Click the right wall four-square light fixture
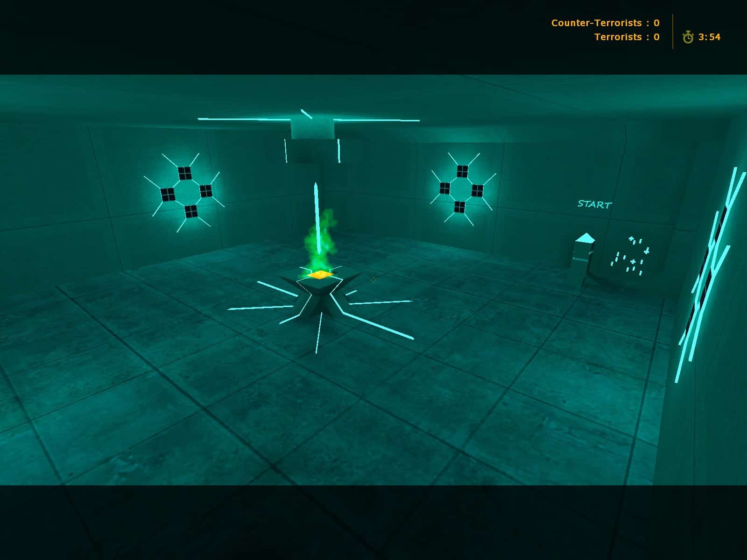747x560 pixels. click(461, 189)
